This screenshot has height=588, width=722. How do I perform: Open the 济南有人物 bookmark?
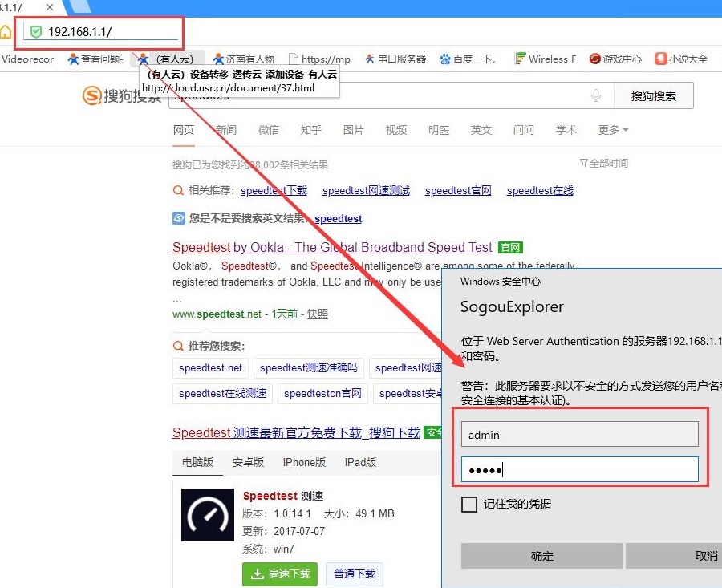[x=244, y=59]
